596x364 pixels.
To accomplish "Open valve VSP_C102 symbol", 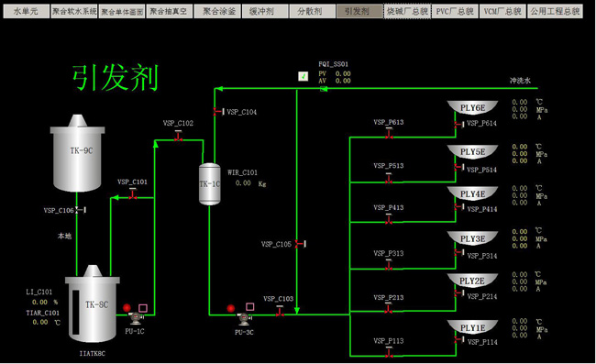I will pyautogui.click(x=178, y=136).
